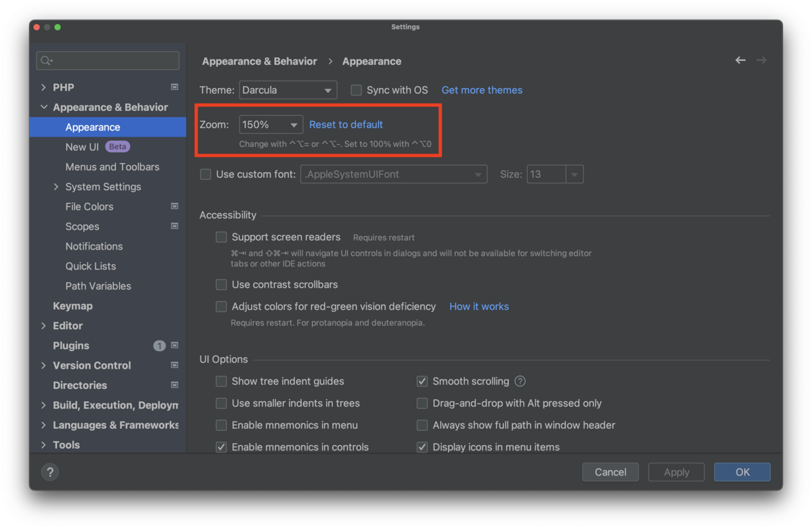Screen dimensions: 812x529
Task: Open the Get more themes link
Action: pyautogui.click(x=482, y=90)
